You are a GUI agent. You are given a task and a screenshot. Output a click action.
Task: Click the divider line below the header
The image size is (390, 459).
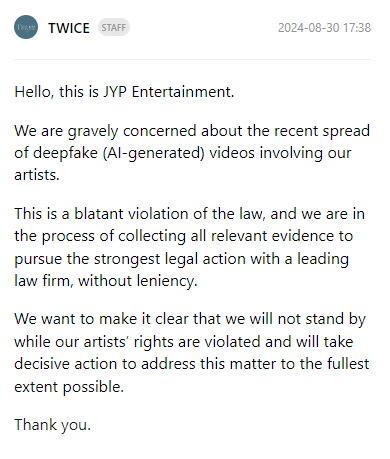(192, 60)
